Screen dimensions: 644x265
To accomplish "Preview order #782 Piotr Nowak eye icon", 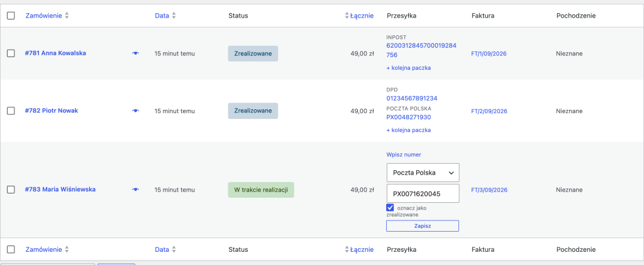I will tap(136, 111).
